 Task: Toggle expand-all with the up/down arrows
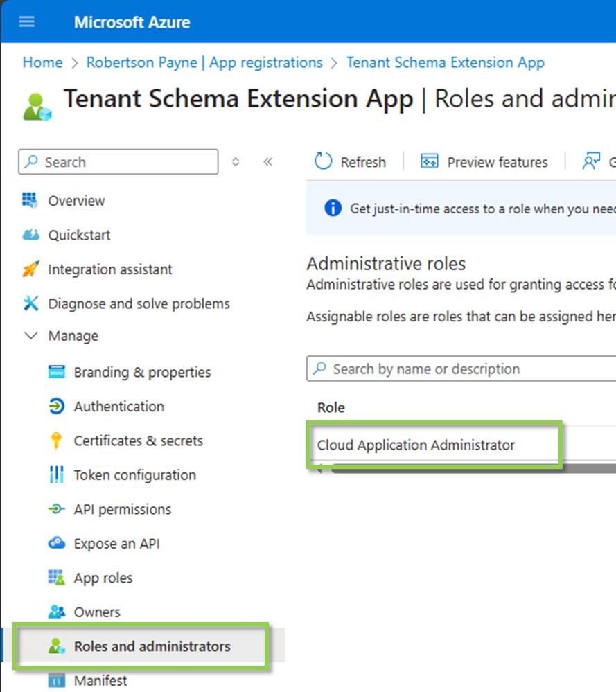pos(236,161)
